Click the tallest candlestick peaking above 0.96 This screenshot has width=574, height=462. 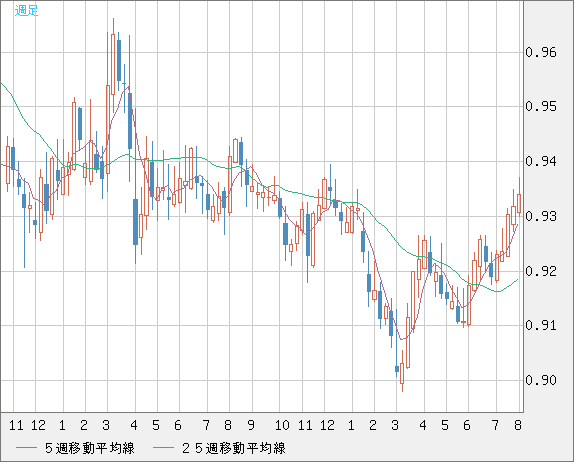click(113, 64)
